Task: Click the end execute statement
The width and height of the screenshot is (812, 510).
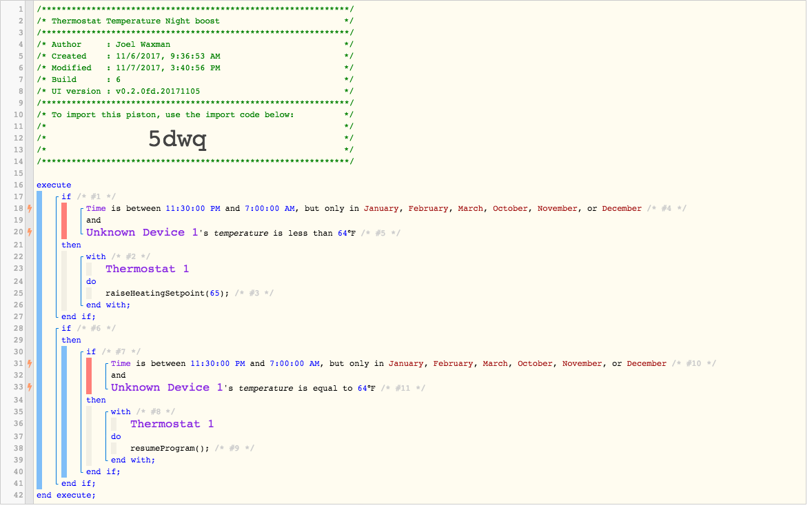Action: (x=65, y=496)
